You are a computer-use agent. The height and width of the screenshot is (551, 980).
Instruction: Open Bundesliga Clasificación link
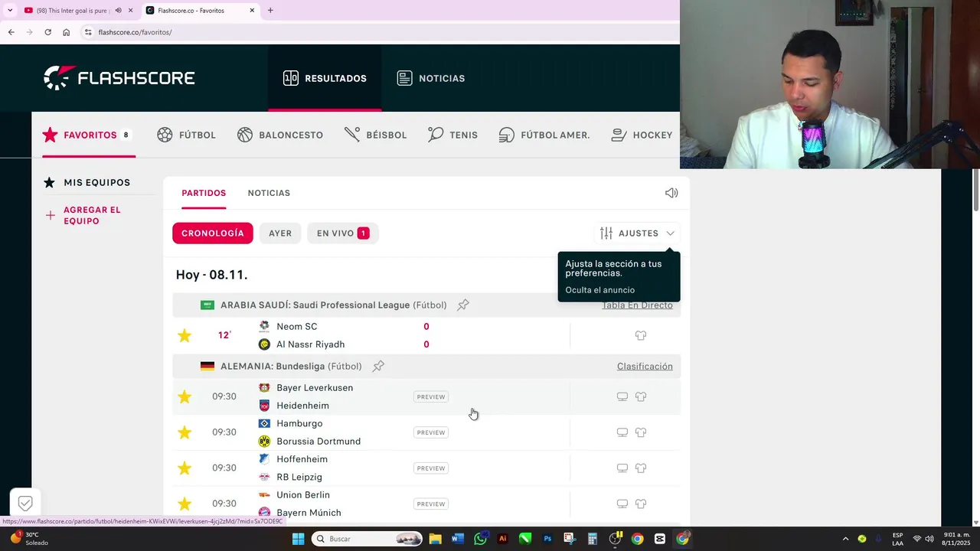645,366
